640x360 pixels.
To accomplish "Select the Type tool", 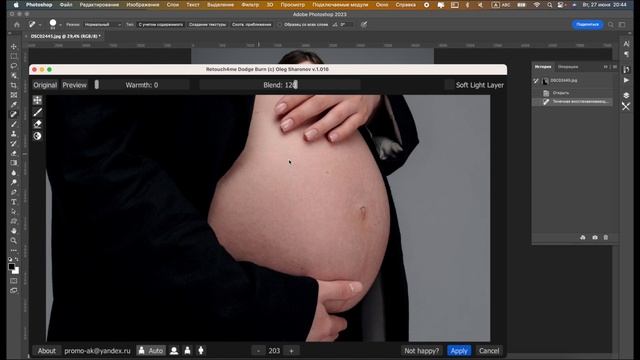I will tap(14, 202).
